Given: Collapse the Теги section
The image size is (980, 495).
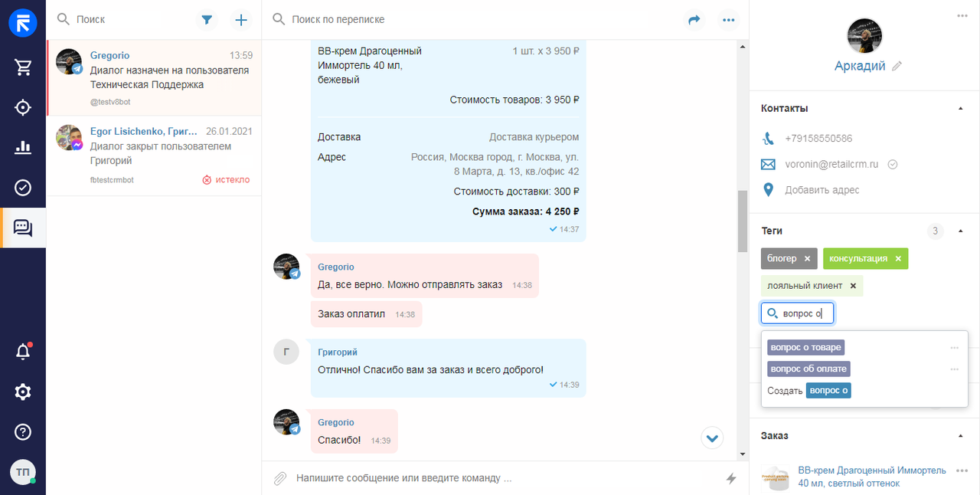Looking at the screenshot, I should click(961, 231).
